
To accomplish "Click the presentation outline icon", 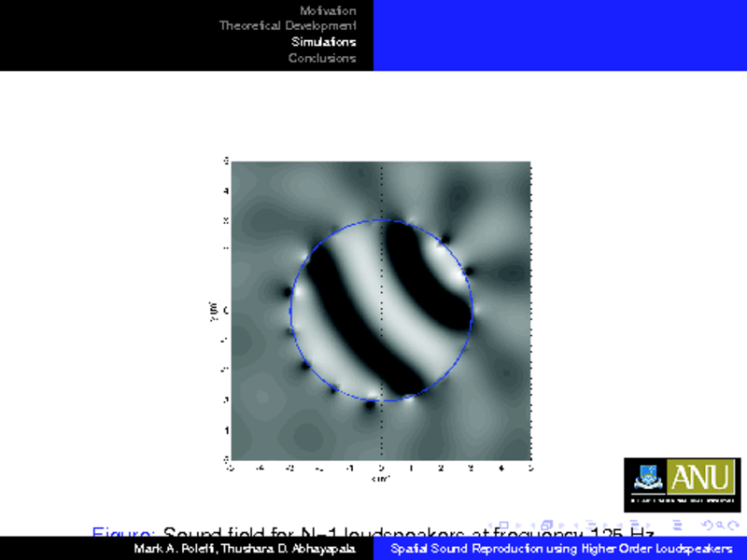I will click(x=677, y=525).
